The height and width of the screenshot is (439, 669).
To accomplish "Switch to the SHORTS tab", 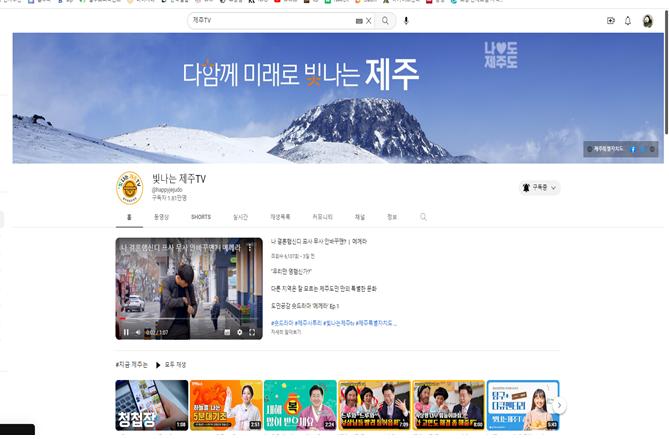I will tap(201, 217).
